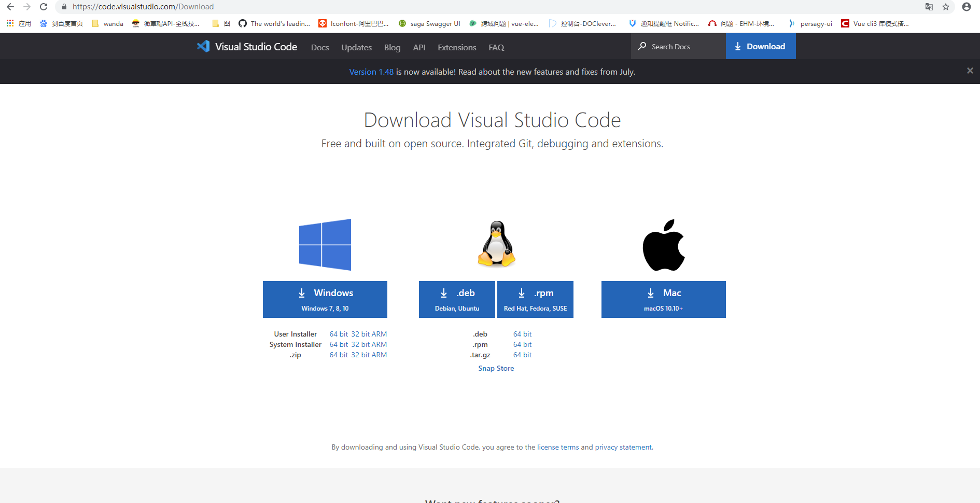This screenshot has width=980, height=503.
Task: Reload the page with the refresh icon
Action: 44,7
